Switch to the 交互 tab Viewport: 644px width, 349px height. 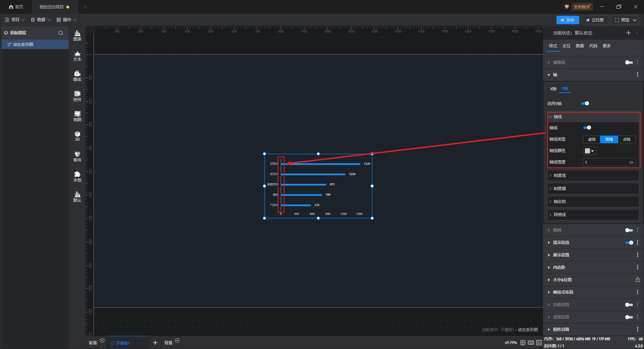(567, 46)
